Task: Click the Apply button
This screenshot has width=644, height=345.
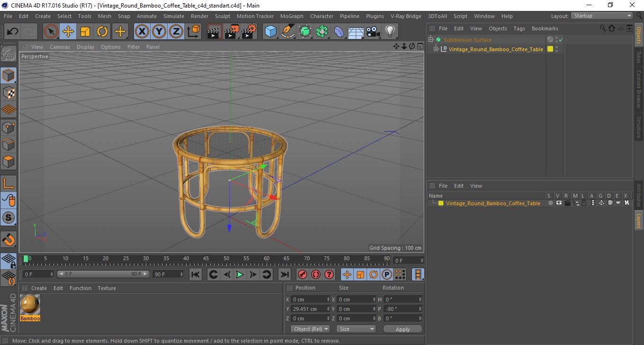Action: click(x=402, y=329)
